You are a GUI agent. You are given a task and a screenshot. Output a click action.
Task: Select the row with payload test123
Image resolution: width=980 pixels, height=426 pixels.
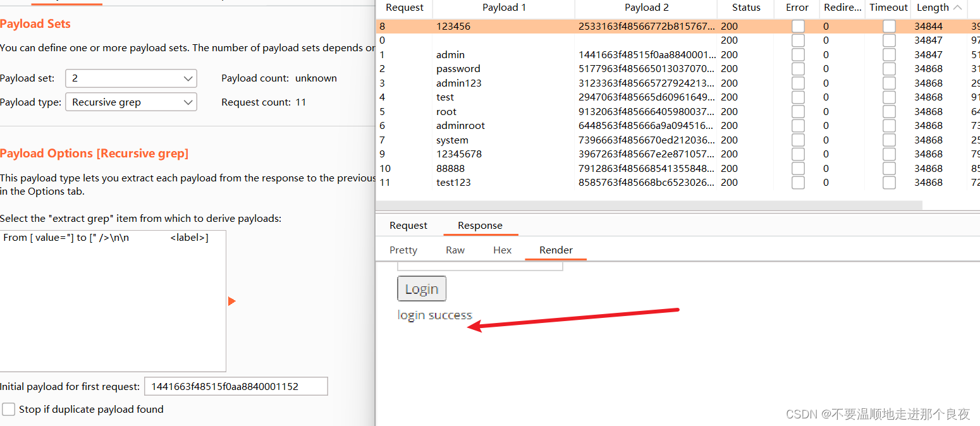[x=678, y=183]
